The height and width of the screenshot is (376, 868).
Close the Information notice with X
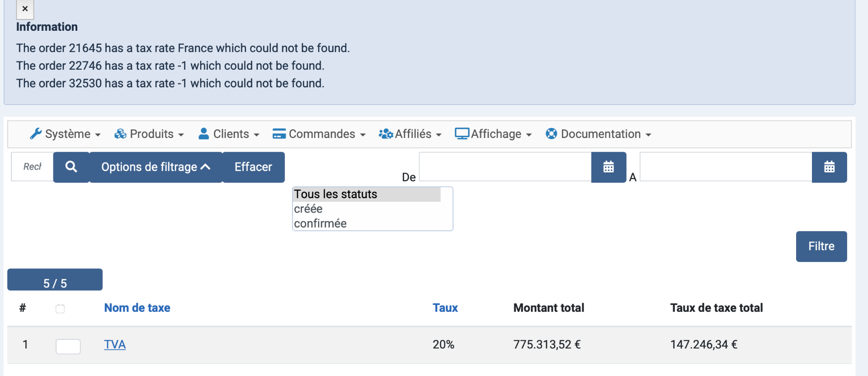pos(25,9)
